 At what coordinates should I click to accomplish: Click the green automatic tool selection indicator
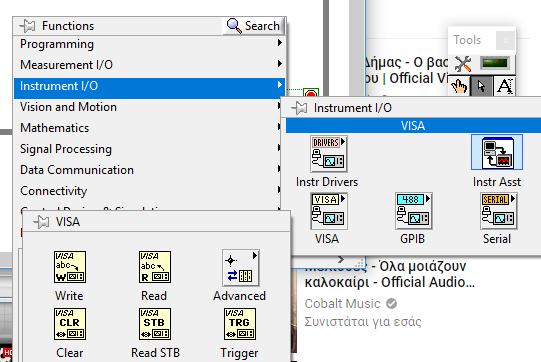coord(495,63)
